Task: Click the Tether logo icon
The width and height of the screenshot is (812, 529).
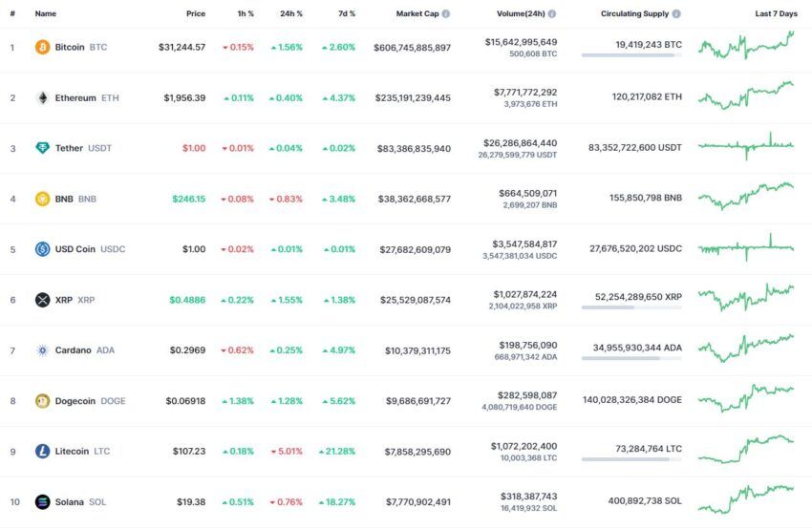Action: [x=42, y=148]
